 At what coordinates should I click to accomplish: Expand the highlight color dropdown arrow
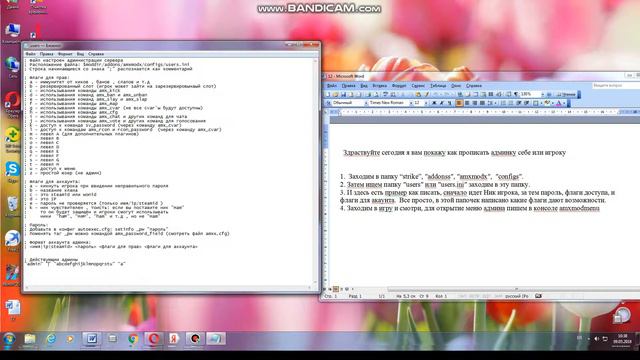(x=553, y=103)
